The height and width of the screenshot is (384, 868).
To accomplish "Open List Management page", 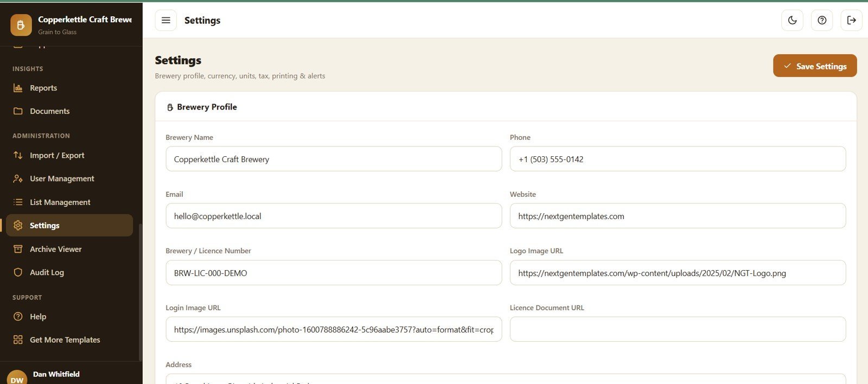I will 69,202.
